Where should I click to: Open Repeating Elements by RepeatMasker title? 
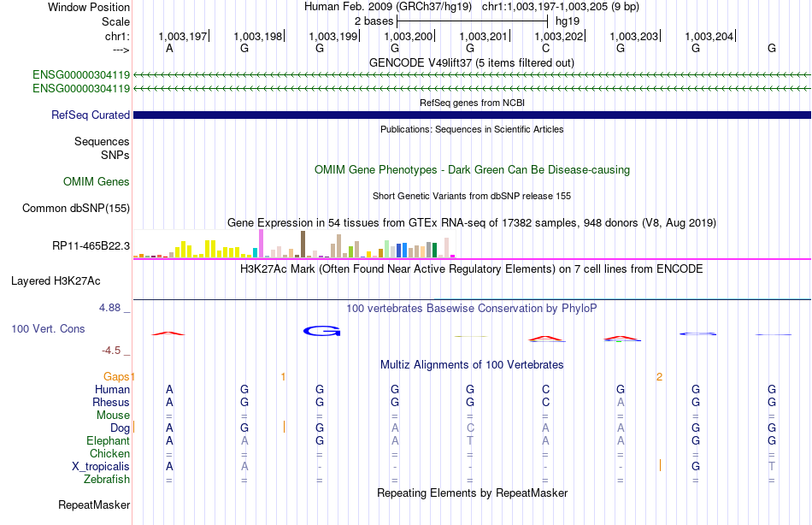click(x=472, y=493)
